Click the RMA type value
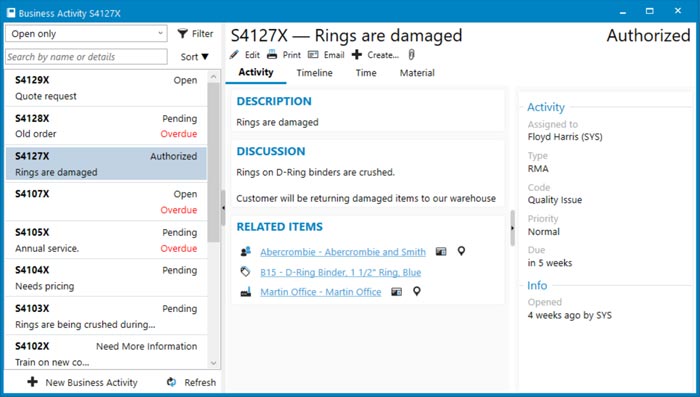Image resolution: width=700 pixels, height=397 pixels. (538, 169)
